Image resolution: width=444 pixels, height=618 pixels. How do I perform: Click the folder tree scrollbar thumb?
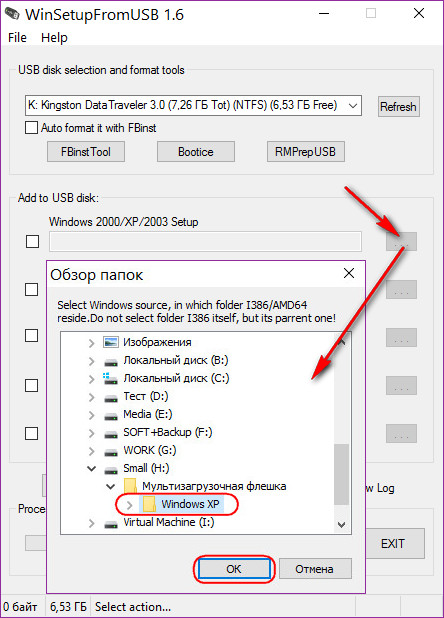click(x=341, y=474)
